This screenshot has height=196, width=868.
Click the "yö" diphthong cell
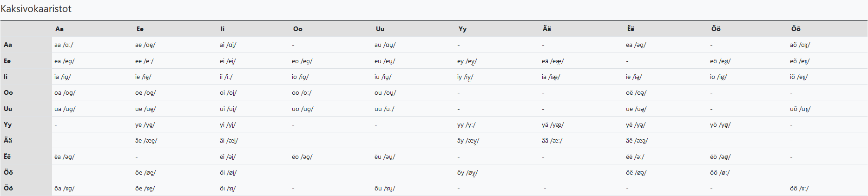pyautogui.click(x=720, y=125)
